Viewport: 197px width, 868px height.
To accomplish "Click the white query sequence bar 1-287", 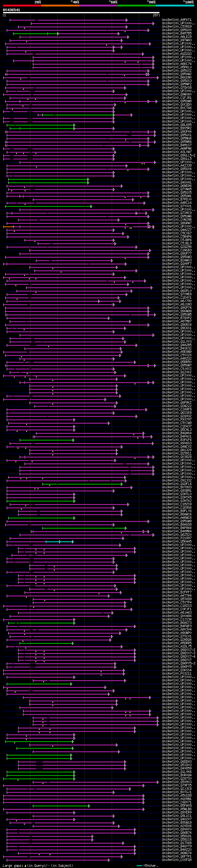I will 81,13.
